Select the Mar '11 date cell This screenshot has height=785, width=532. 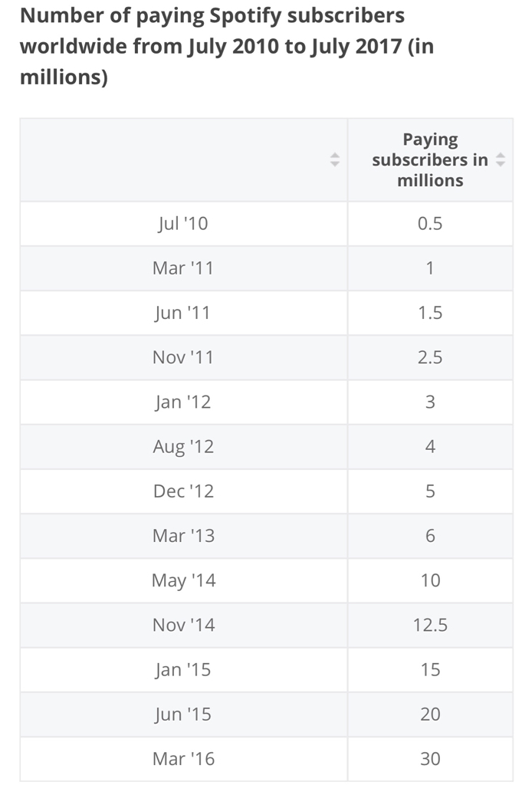point(183,268)
